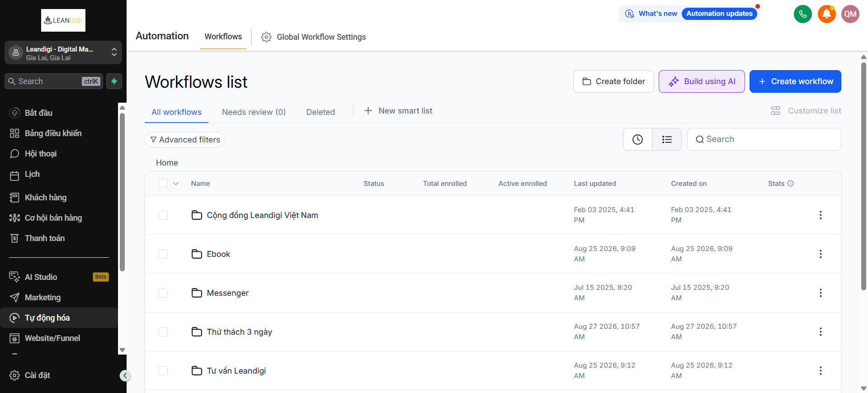Open actions menu for Ebook folder

pyautogui.click(x=821, y=254)
